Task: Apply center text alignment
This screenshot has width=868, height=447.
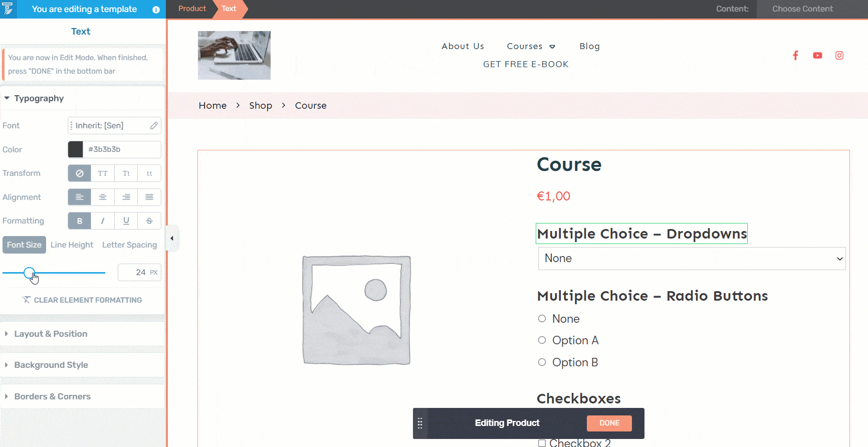Action: click(x=103, y=197)
